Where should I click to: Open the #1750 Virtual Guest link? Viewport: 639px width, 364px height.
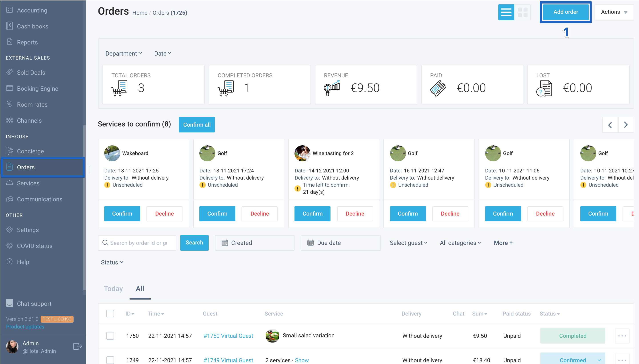(x=228, y=336)
